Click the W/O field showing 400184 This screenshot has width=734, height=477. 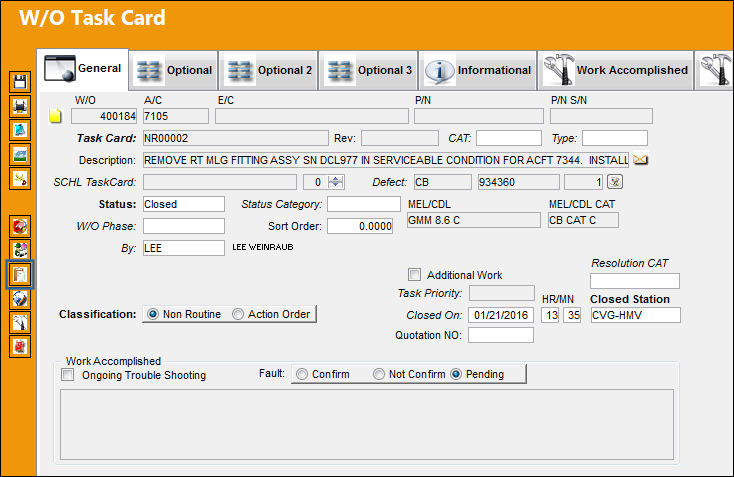[104, 116]
